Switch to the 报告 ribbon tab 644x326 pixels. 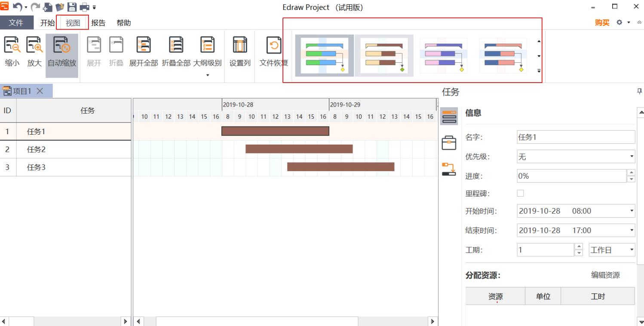98,23
